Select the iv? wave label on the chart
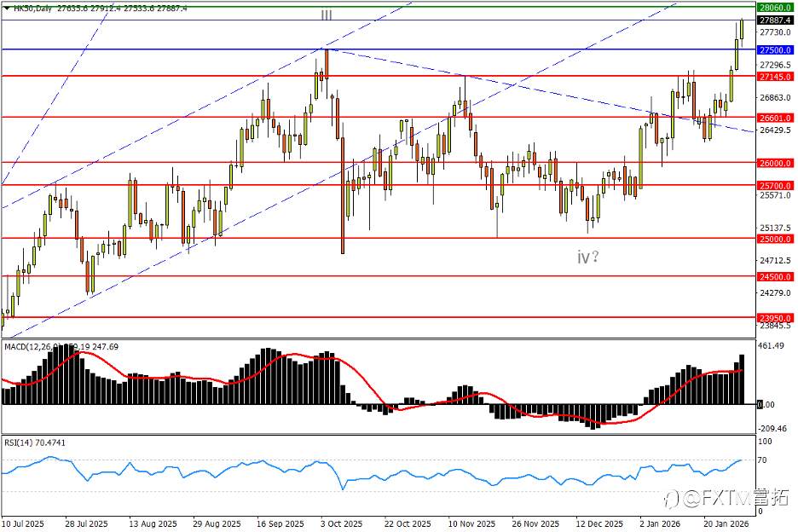 pos(587,257)
